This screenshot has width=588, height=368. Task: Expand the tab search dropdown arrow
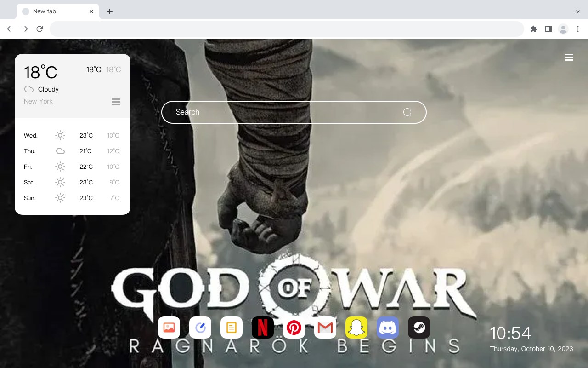tap(578, 11)
